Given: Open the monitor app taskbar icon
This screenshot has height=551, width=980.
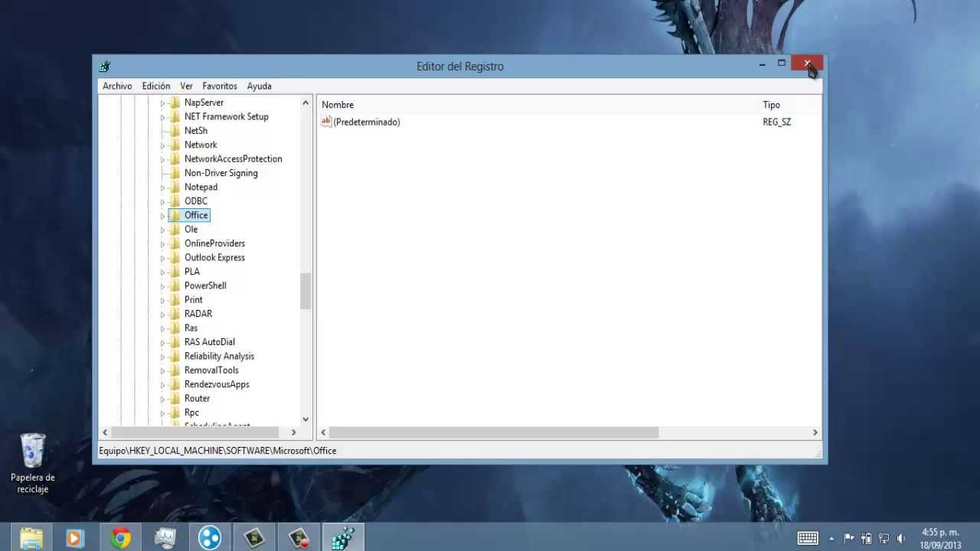Looking at the screenshot, I should (165, 538).
